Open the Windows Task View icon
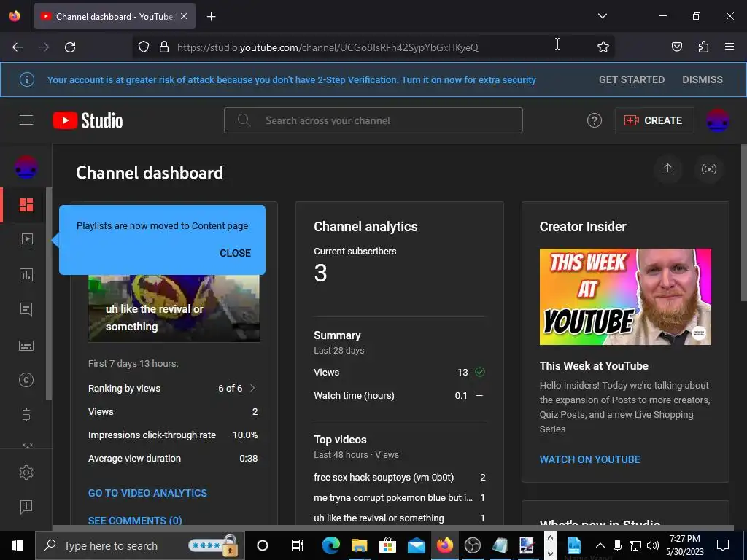The height and width of the screenshot is (560, 747). pos(298,545)
